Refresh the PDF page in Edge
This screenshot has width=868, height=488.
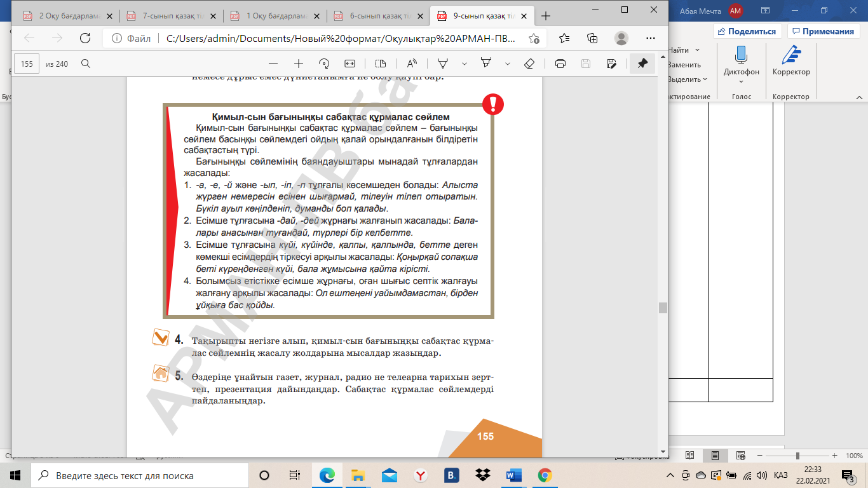(85, 37)
